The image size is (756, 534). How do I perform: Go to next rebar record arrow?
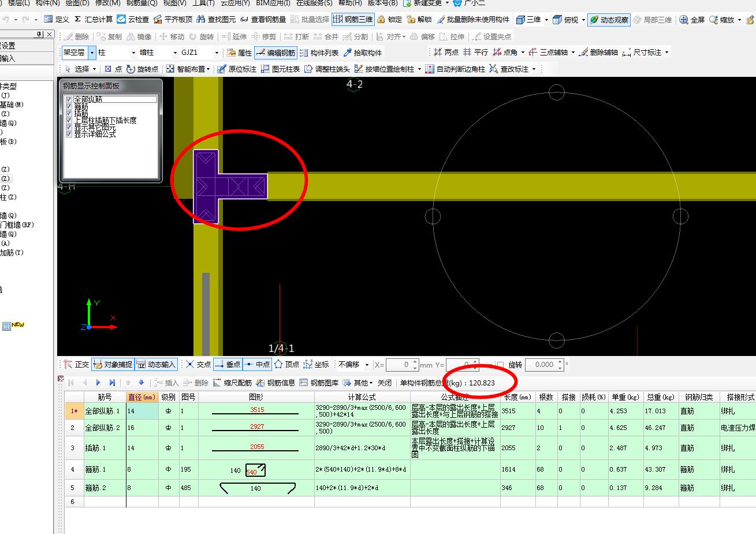pos(98,383)
